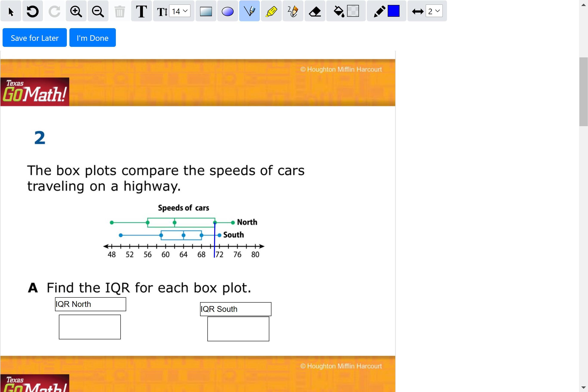Toggle the straight line pen tool

(x=249, y=11)
